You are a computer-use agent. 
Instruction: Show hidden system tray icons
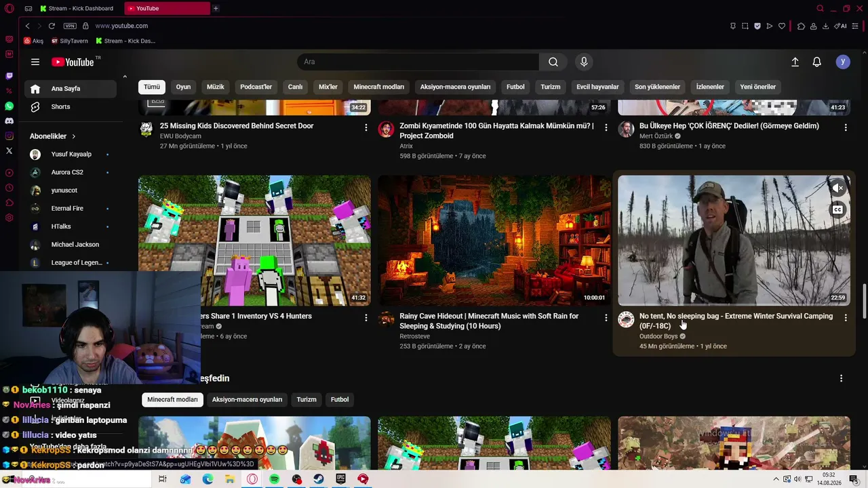pyautogui.click(x=776, y=479)
